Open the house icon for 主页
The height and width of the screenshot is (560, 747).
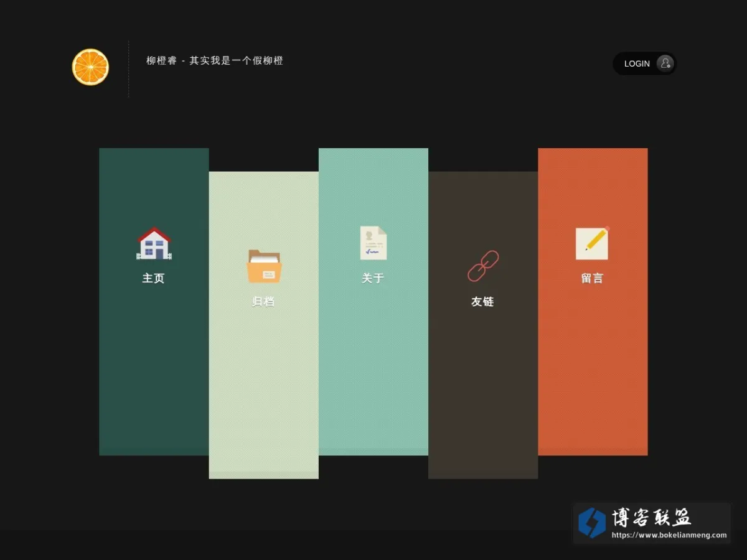154,243
